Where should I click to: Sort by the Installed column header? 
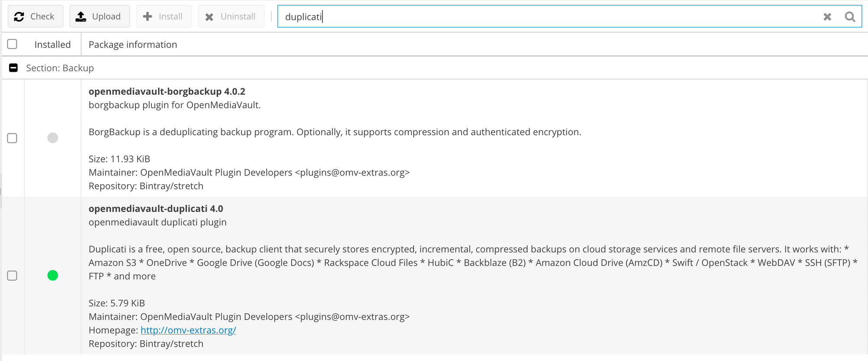[53, 44]
